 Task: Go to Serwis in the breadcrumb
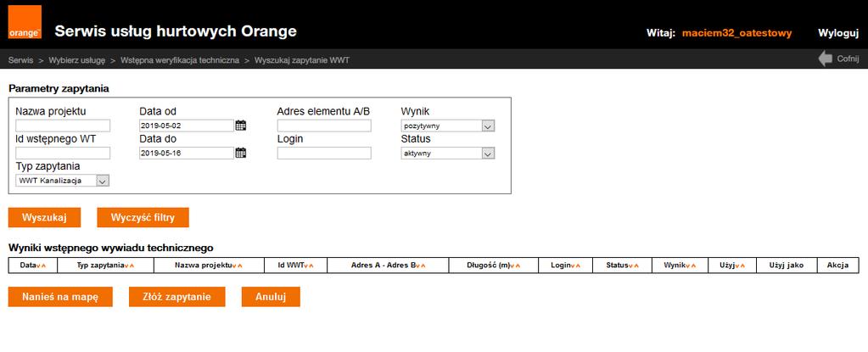(x=20, y=59)
